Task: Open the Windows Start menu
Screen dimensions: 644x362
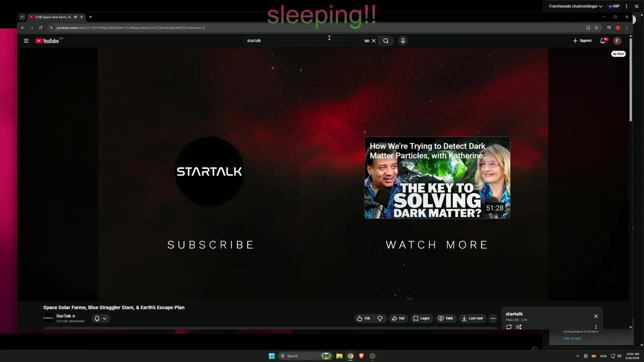Action: click(x=272, y=356)
